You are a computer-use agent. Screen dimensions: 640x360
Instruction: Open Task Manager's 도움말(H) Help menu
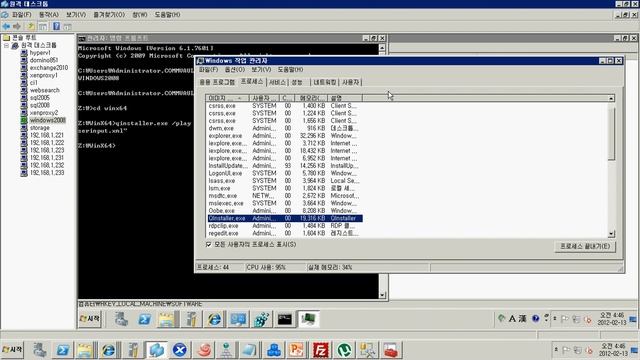tap(290, 70)
